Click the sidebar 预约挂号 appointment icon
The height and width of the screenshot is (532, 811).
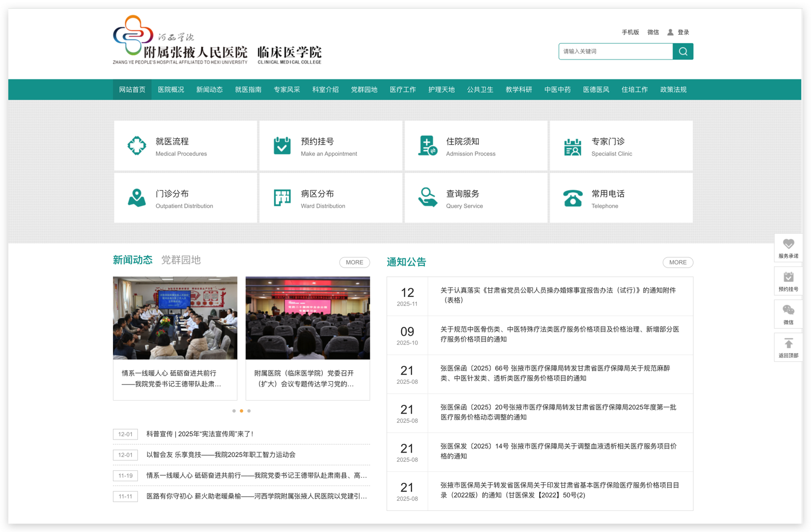coord(788,277)
